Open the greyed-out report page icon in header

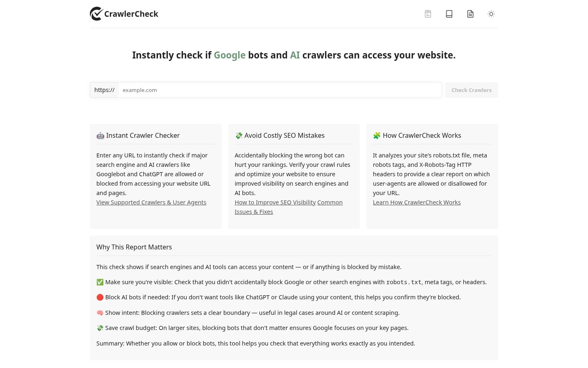coord(428,14)
